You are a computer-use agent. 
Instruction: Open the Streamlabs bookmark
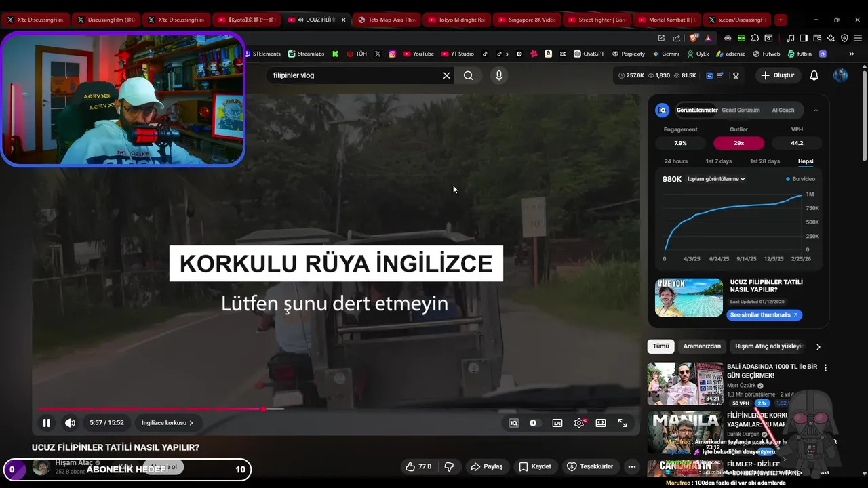(306, 54)
